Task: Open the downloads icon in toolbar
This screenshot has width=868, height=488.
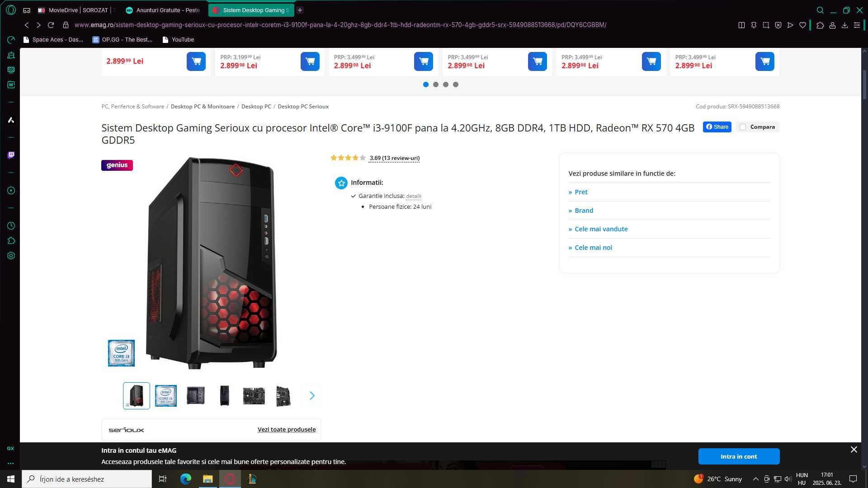Action: point(844,25)
